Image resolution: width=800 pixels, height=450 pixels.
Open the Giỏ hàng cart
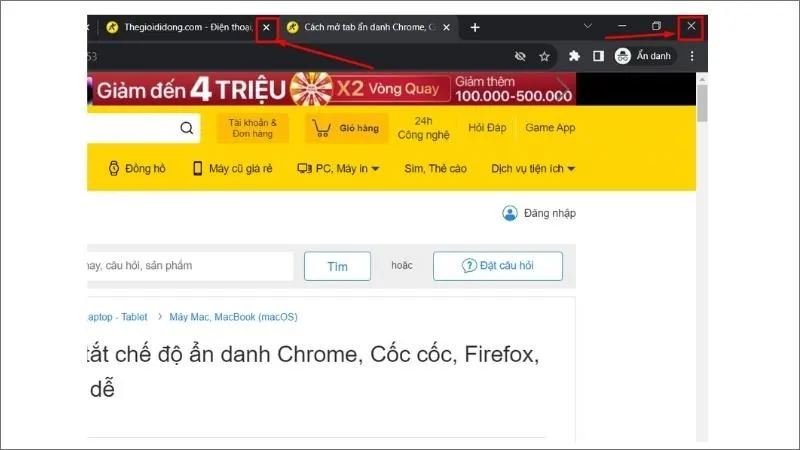346,128
